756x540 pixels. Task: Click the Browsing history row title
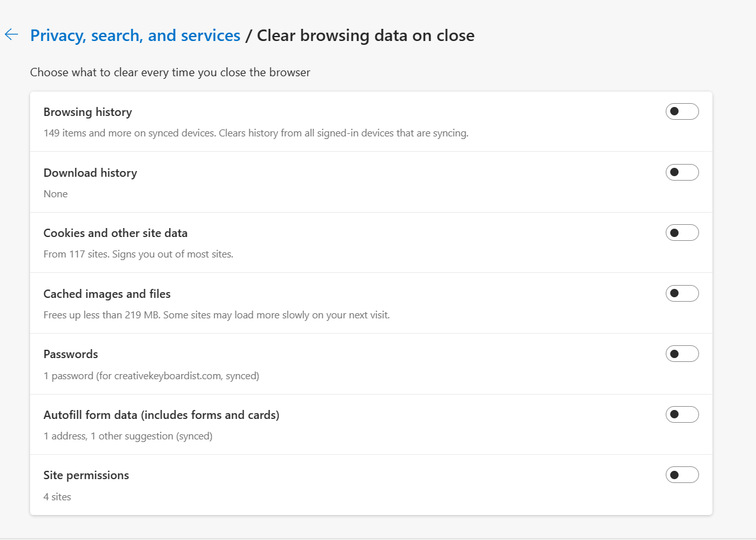tap(88, 112)
